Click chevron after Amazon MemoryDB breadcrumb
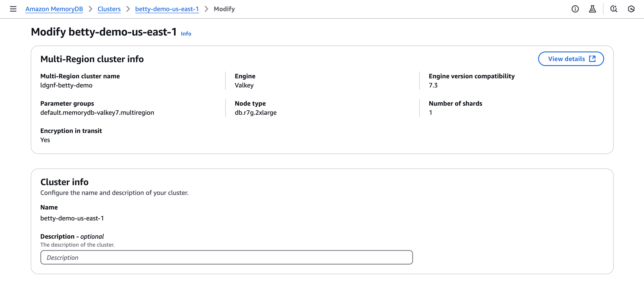 (x=90, y=9)
